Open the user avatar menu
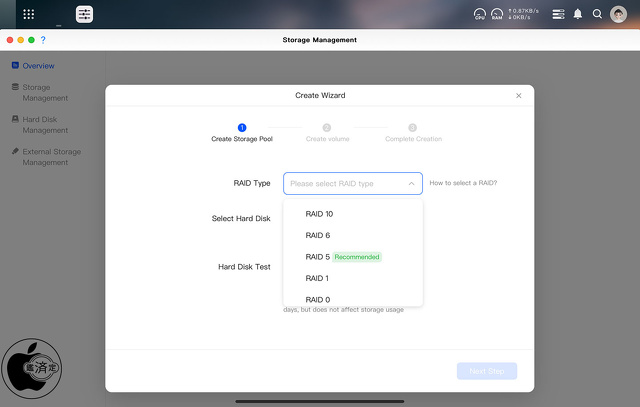This screenshot has width=640, height=407. (x=618, y=14)
